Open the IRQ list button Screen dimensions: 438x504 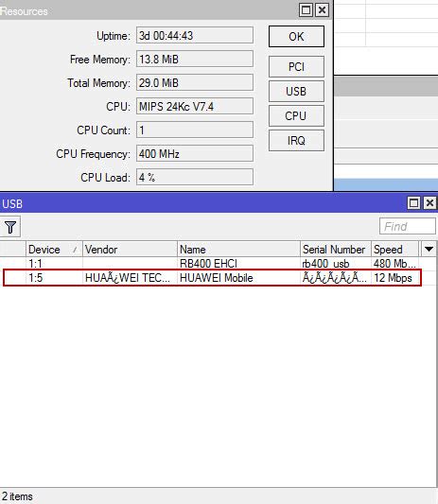296,141
